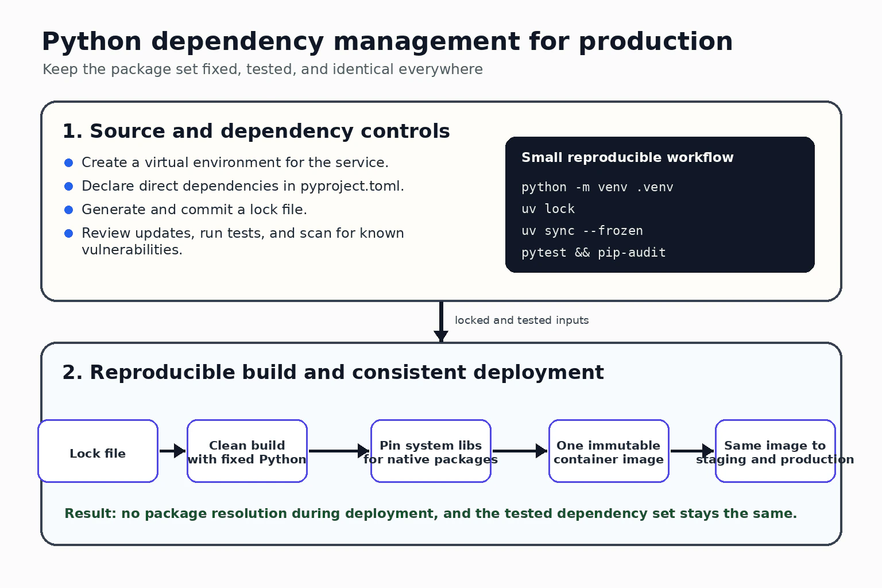Select heading '1. Source and dependency controls'
Screen dimensions: 882x588
point(256,131)
